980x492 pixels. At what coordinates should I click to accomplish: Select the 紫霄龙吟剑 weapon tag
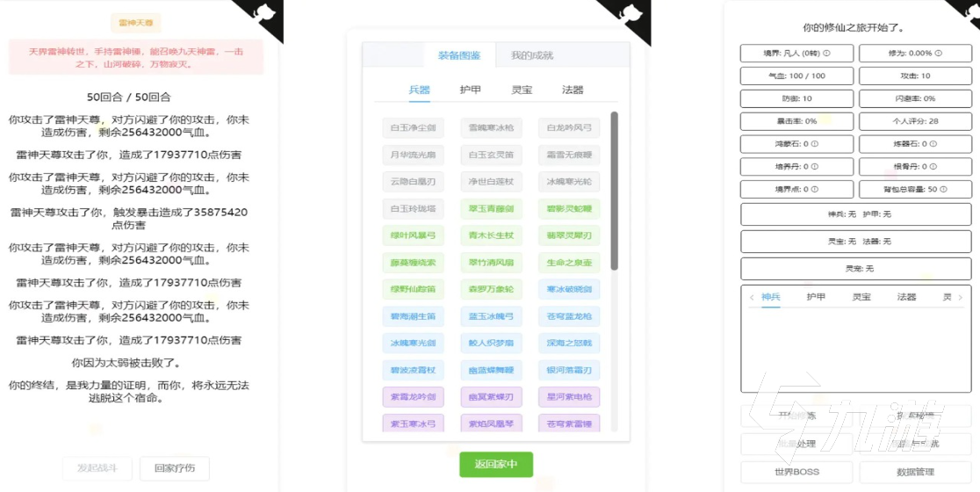point(413,397)
